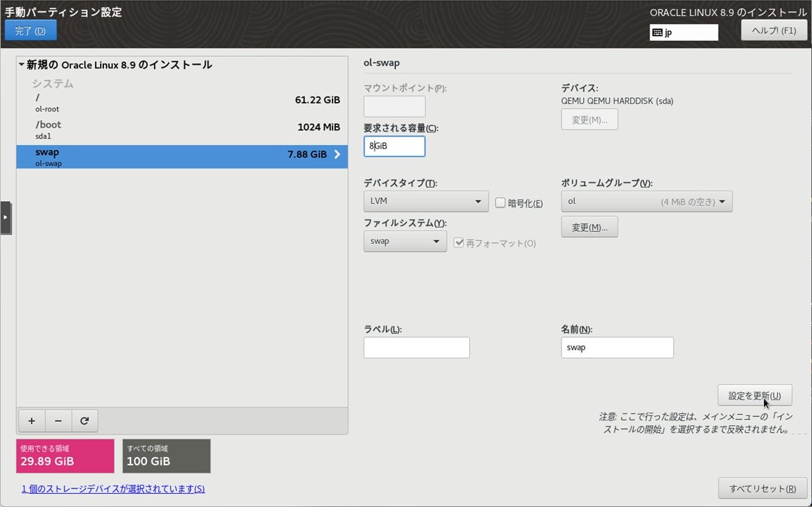Toggle the 暗号化 (encryption) checkbox
The height and width of the screenshot is (507, 812).
(x=500, y=203)
